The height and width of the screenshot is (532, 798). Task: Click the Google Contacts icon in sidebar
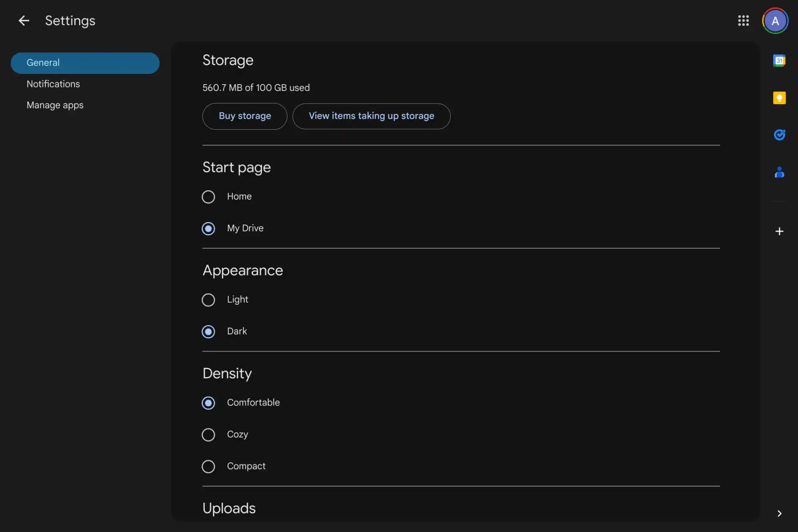780,172
